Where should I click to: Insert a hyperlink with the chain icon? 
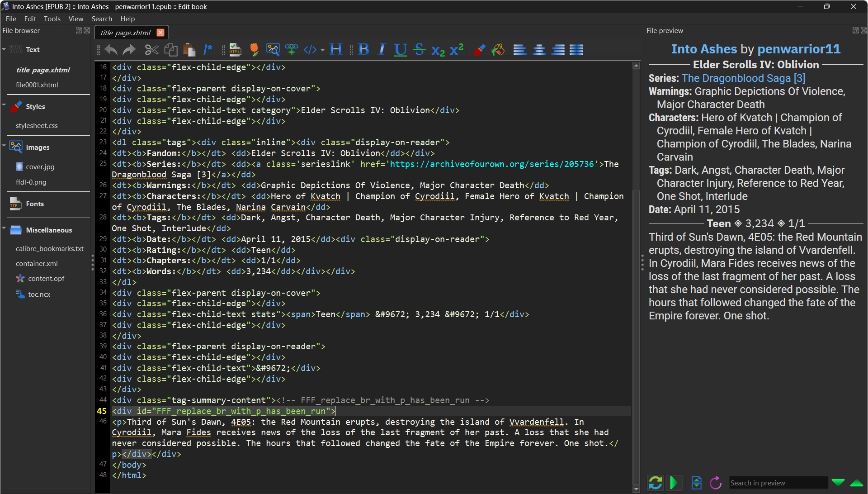tap(292, 49)
